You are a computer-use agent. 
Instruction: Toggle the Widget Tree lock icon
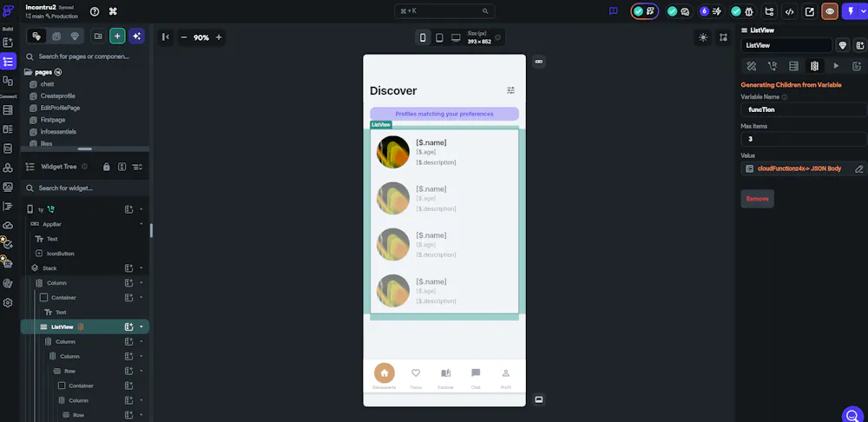tap(107, 167)
